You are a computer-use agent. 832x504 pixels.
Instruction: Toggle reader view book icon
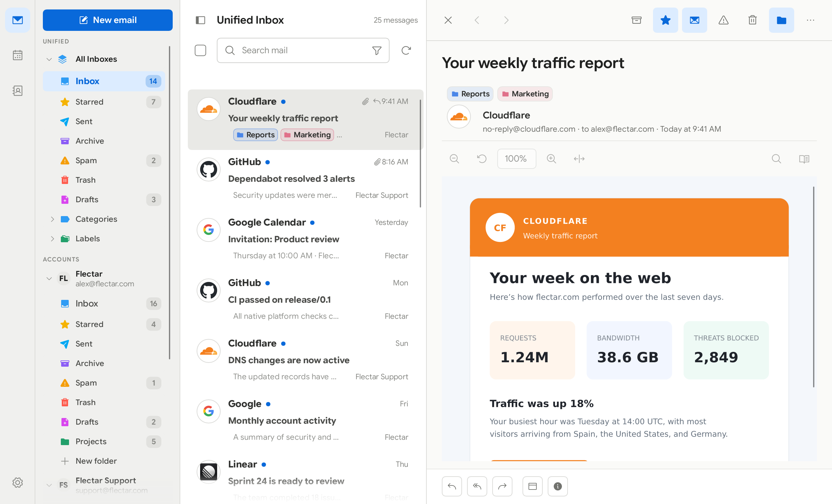[x=804, y=159]
